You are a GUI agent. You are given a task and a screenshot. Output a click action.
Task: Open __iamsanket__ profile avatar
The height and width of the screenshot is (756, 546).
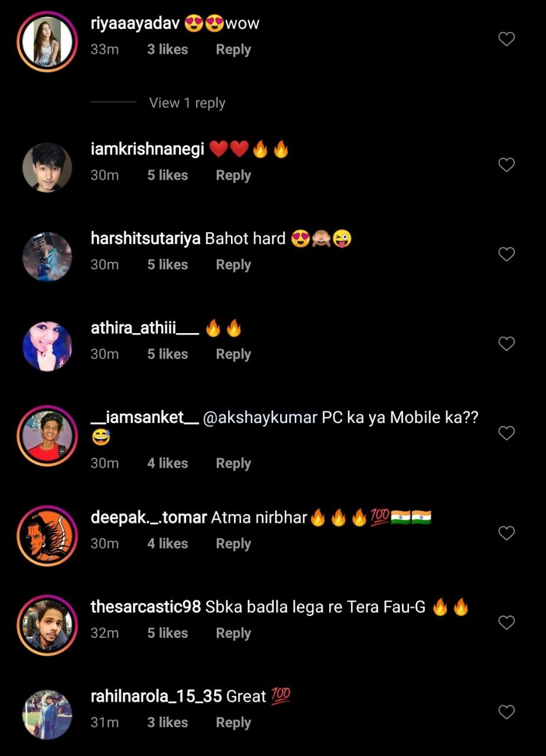[x=47, y=435]
